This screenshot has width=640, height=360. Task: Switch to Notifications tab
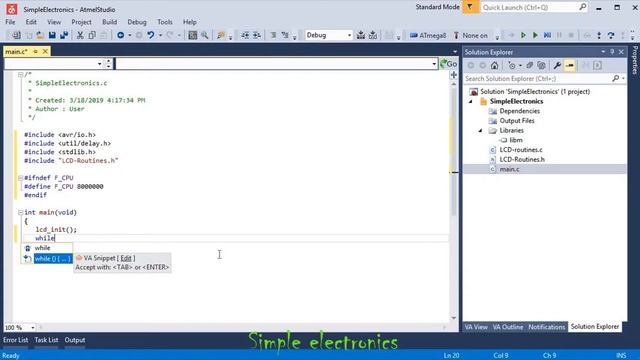547,327
